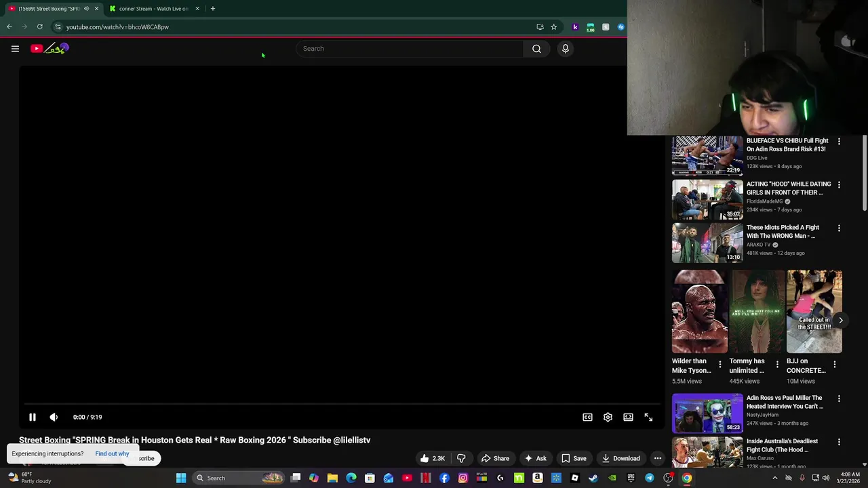Open the Wilder than Mike Tyson short

699,312
